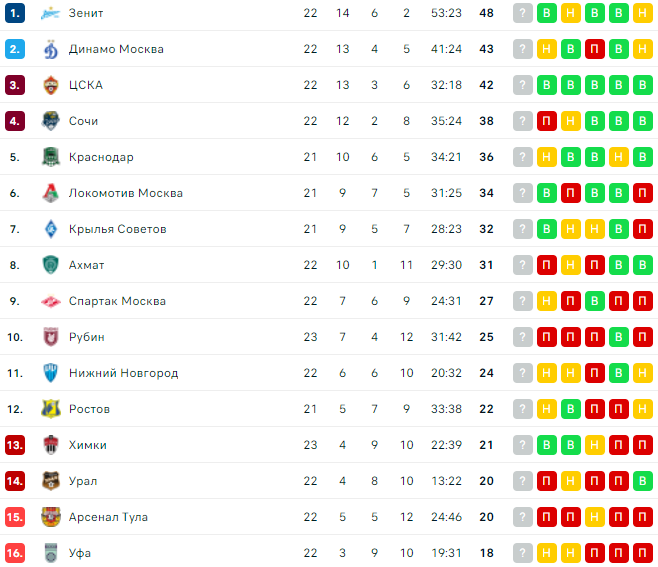Click the Ural club crest

(x=51, y=481)
